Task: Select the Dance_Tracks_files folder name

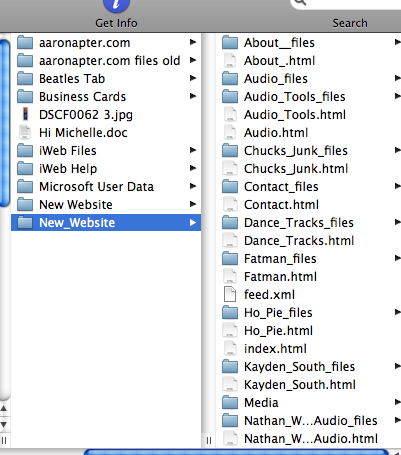Action: point(299,223)
